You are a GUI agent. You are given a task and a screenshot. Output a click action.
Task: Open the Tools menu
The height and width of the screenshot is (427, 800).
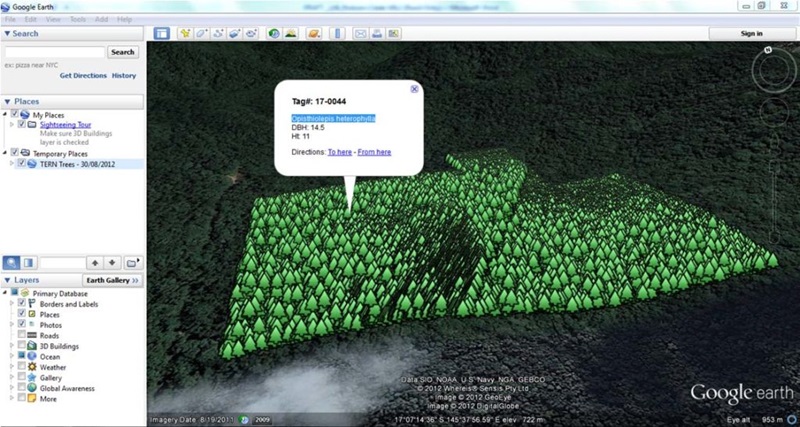[78, 19]
